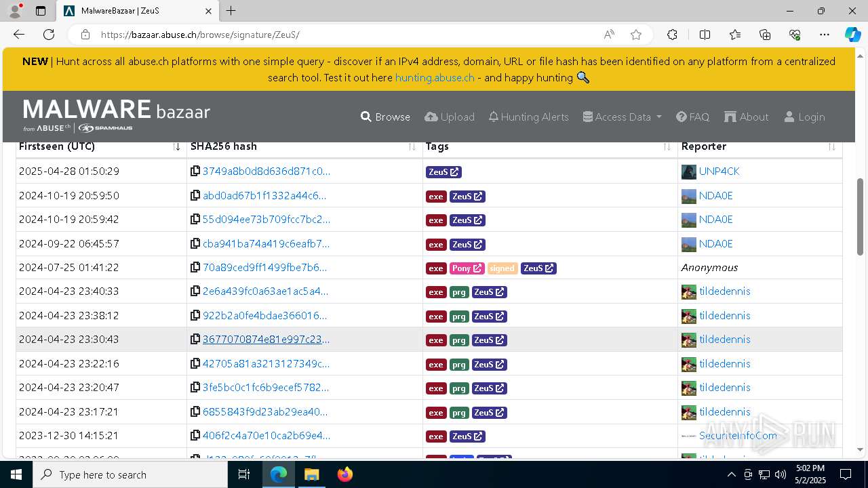868x488 pixels.
Task: Open the Upload nav item
Action: (450, 117)
